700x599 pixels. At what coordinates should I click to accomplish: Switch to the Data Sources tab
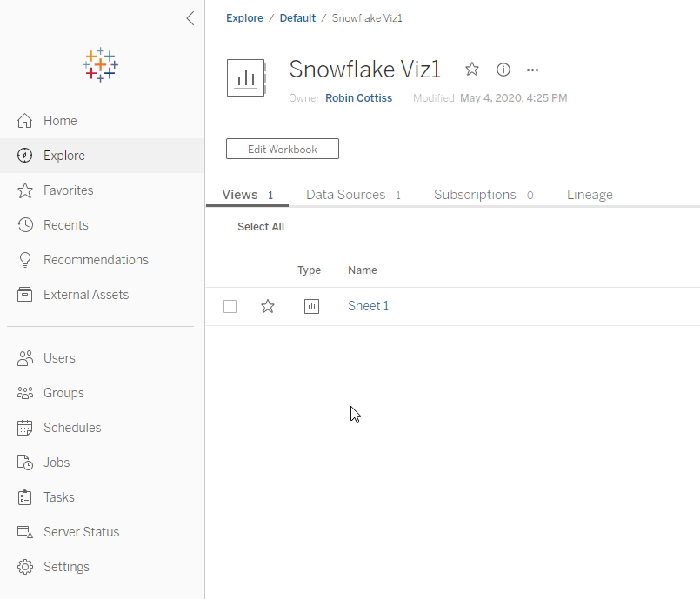(354, 195)
